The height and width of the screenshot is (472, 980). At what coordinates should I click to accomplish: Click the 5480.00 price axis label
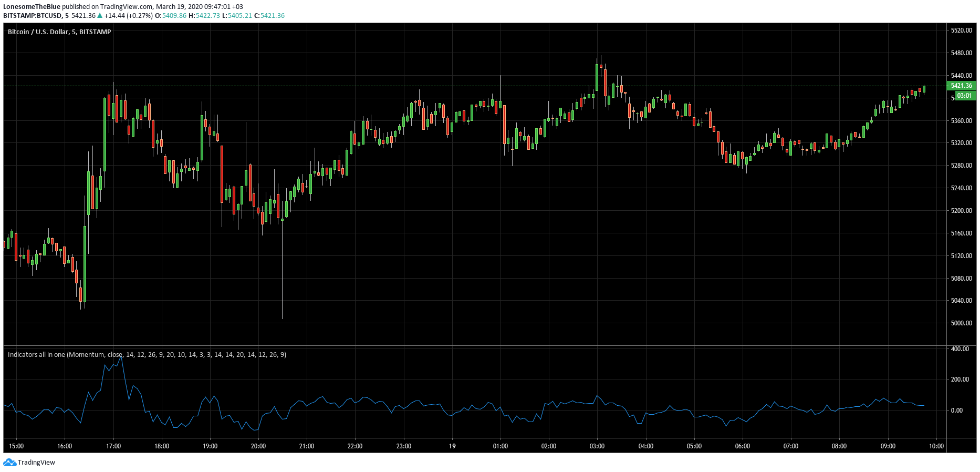[961, 53]
